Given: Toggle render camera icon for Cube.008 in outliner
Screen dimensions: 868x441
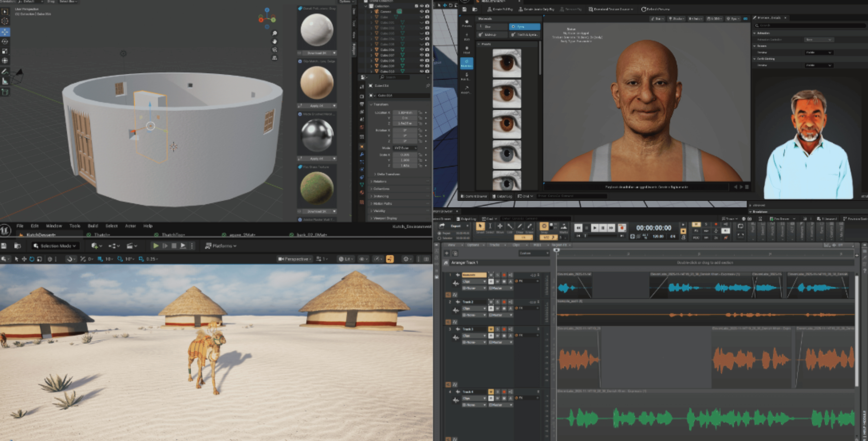Looking at the screenshot, I should [x=427, y=60].
